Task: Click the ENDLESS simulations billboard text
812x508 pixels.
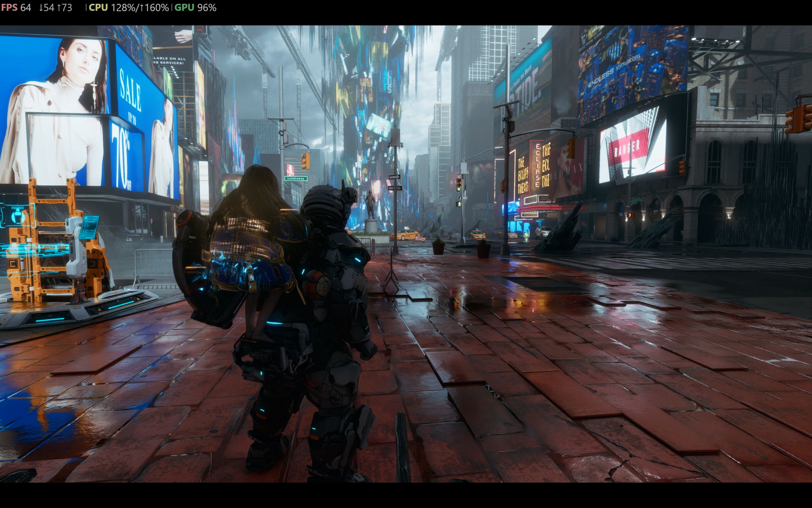Action: click(x=615, y=72)
